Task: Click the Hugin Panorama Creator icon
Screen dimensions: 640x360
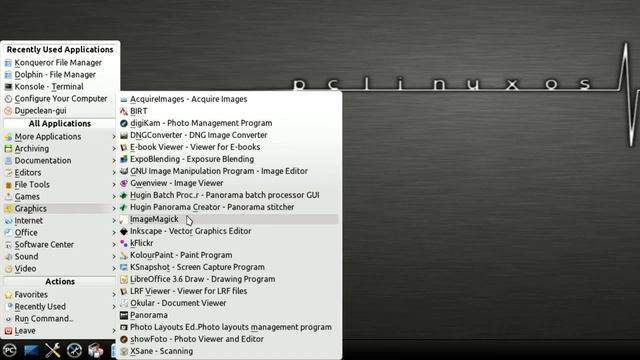Action: point(124,207)
